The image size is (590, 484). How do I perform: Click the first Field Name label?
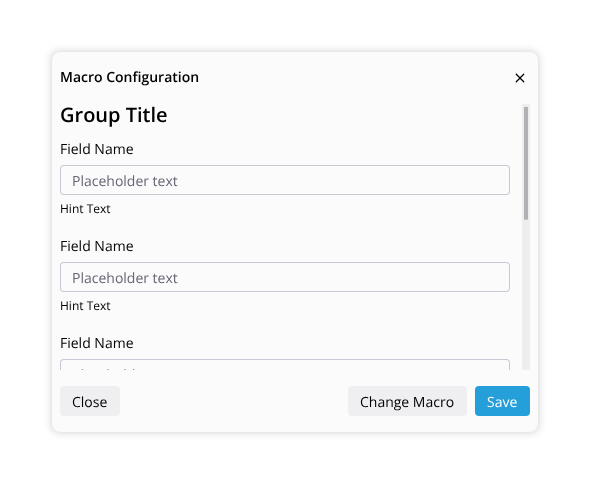point(97,149)
